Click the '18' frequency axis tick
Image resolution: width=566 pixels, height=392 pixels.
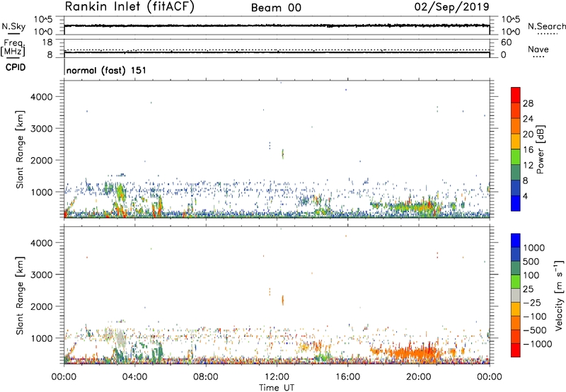point(47,42)
